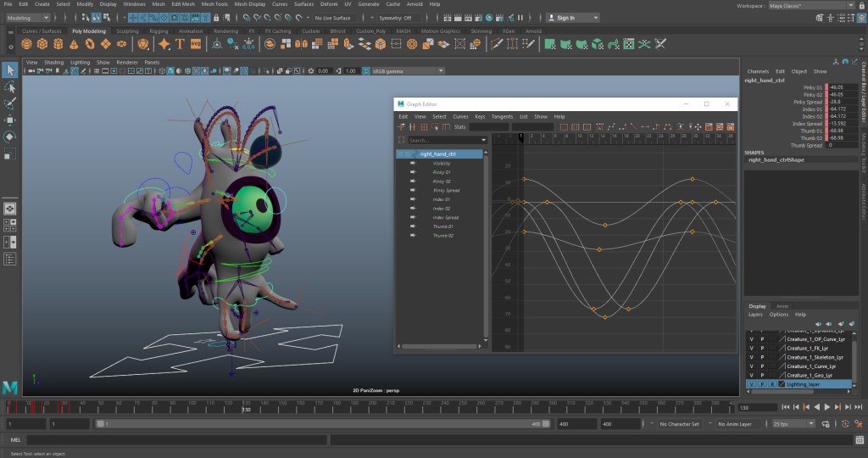868x458 pixels.
Task: Open the Modeling menu set dropdown
Action: (x=30, y=18)
